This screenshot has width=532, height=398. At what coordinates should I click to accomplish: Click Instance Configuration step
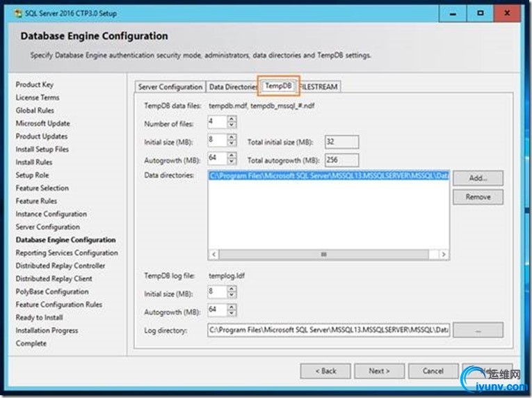51,214
